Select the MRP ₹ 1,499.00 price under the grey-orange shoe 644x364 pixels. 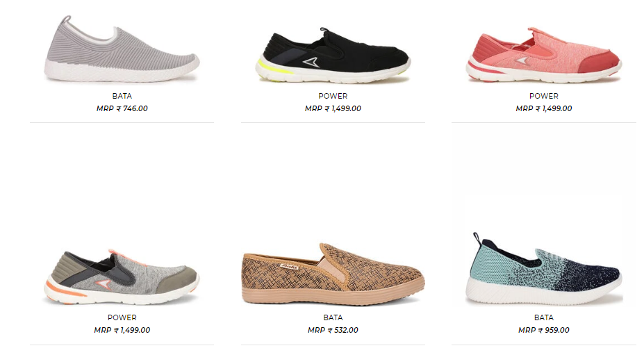[122, 330]
